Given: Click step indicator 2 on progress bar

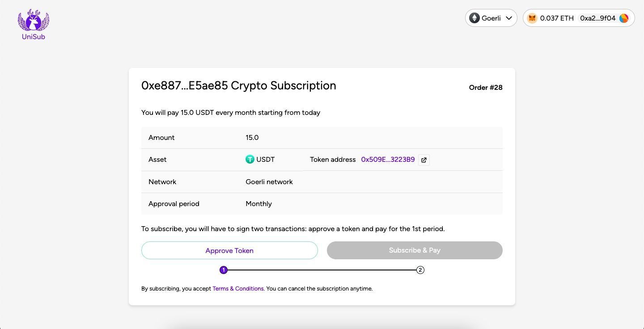Looking at the screenshot, I should click(x=420, y=270).
